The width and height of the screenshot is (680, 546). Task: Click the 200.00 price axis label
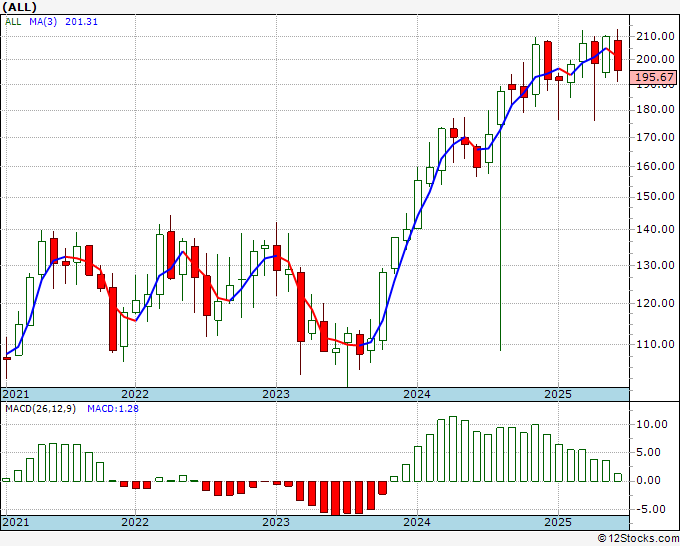coord(655,59)
